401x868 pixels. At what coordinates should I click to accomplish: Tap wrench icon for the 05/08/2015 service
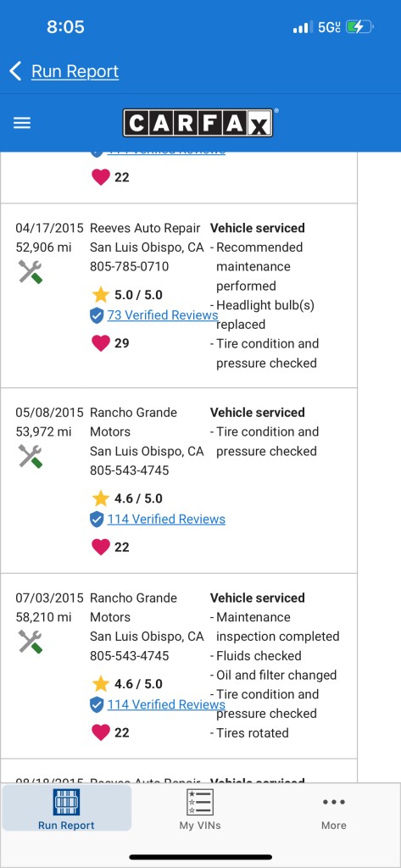pos(30,456)
